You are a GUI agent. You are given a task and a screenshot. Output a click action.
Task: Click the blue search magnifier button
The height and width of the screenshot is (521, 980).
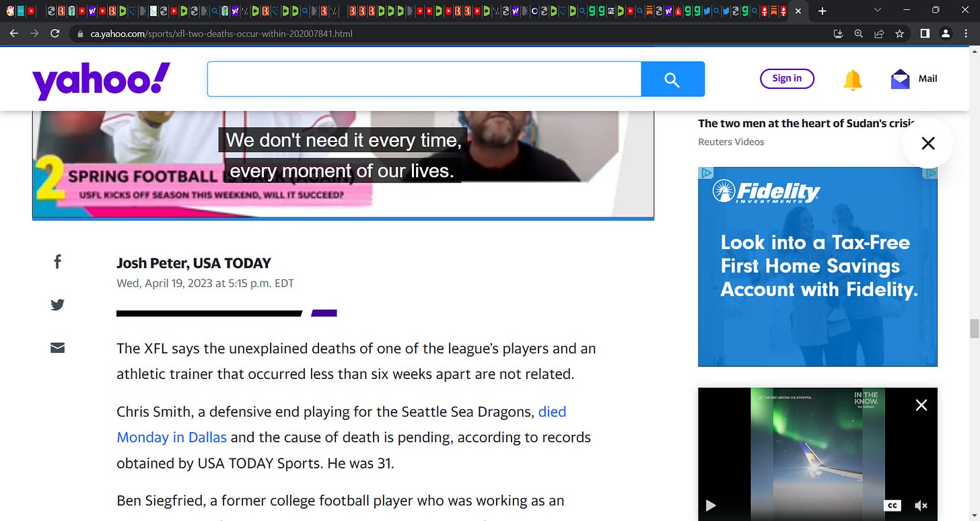(x=672, y=79)
